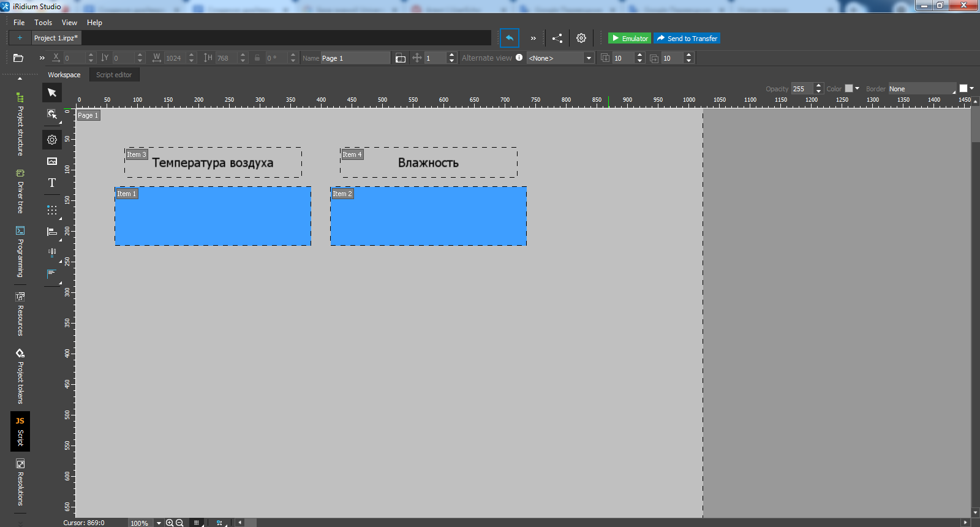This screenshot has height=527, width=980.
Task: Open the Alternate view dropdown
Action: [x=589, y=58]
